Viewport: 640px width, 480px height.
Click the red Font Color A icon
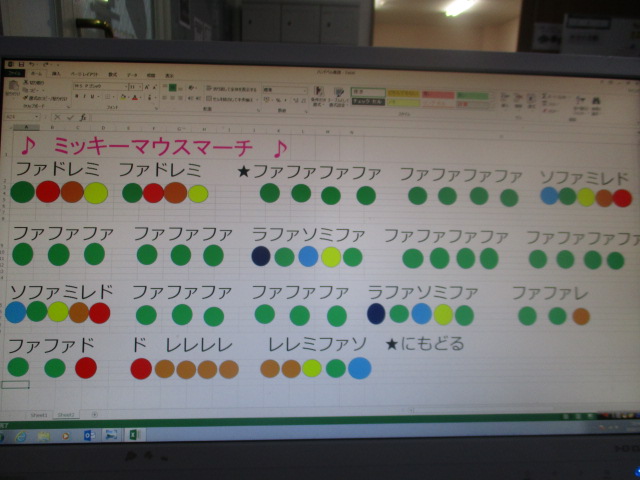pos(135,97)
